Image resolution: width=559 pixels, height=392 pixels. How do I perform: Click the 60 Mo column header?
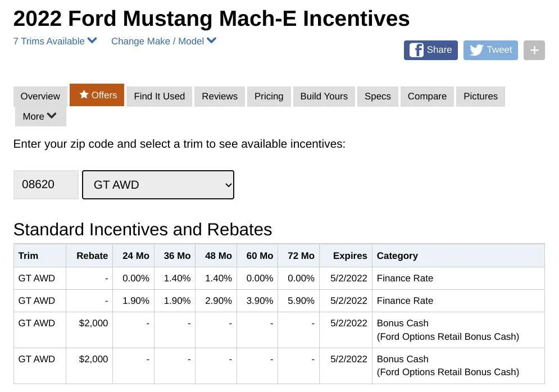pos(257,256)
